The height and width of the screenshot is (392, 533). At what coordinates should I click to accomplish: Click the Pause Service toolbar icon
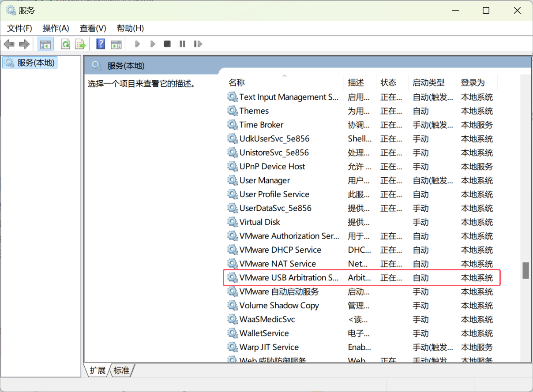click(182, 44)
